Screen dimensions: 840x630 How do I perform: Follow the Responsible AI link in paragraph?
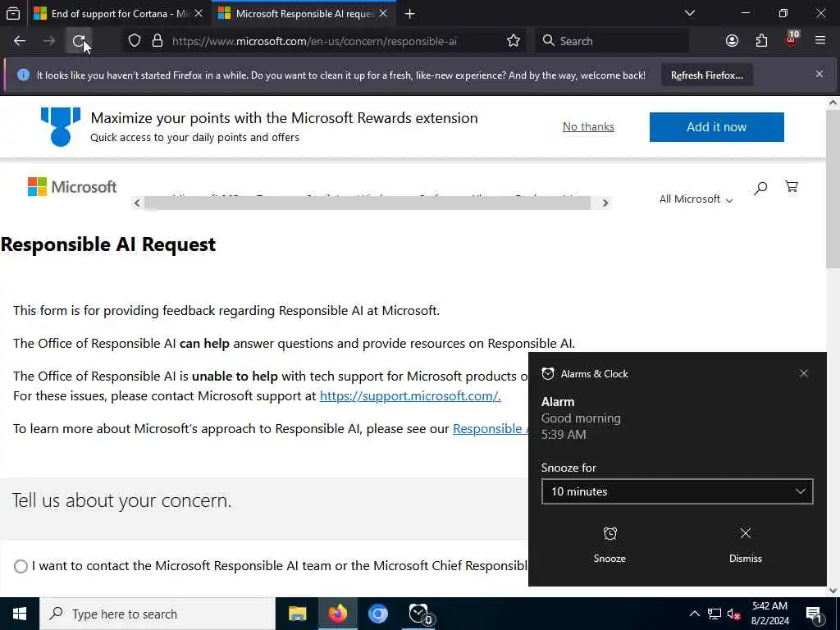491,428
